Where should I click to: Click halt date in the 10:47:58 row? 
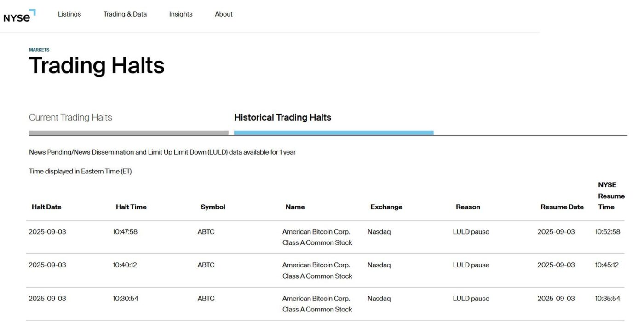(x=47, y=232)
